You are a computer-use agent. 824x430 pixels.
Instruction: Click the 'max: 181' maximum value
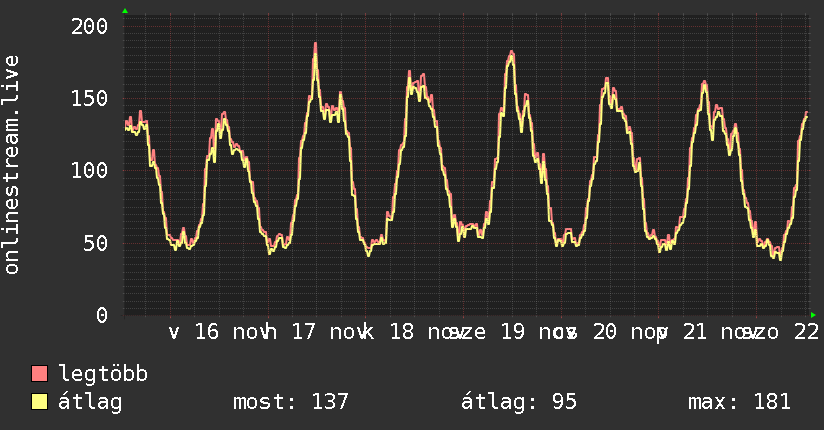[x=739, y=402]
